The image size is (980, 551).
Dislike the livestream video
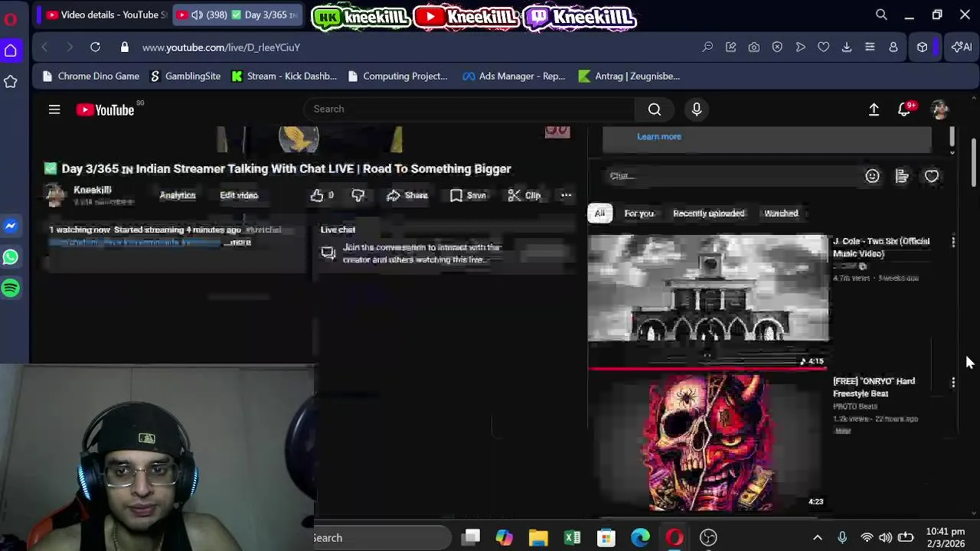(x=358, y=195)
